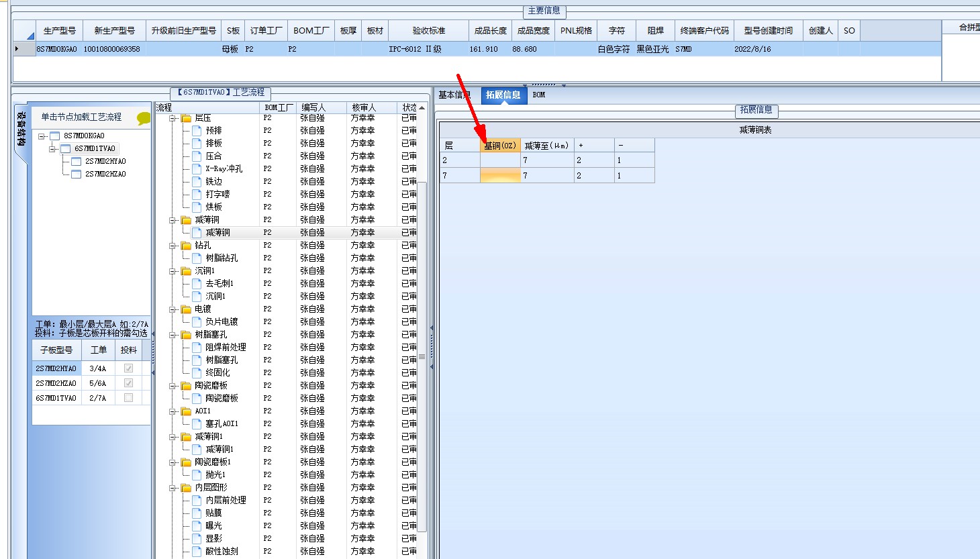
Task: Collapse the 6S7MD1TVA0 tree node
Action: 52,148
